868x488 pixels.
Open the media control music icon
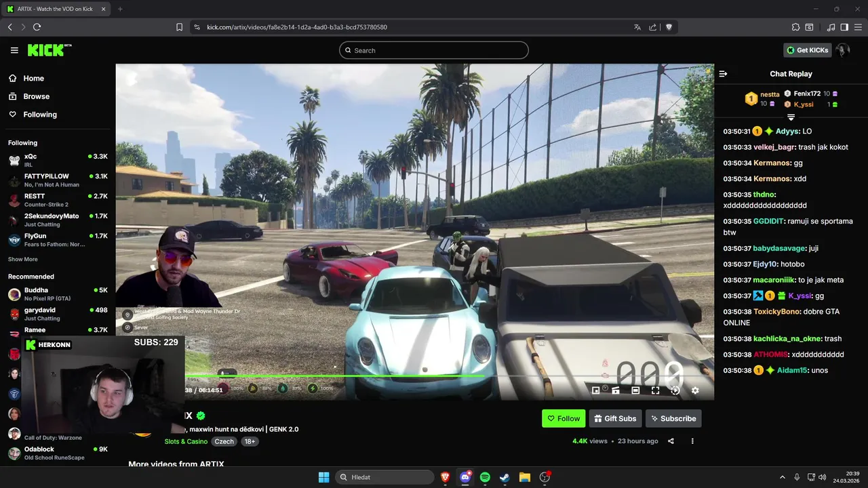pos(831,27)
